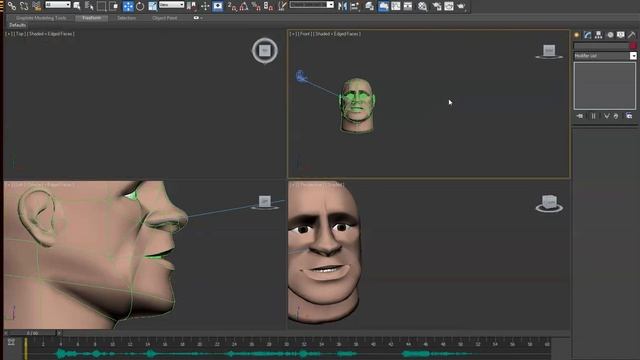This screenshot has height=360, width=640.
Task: Click the Perspective viewport ViewCube
Action: pyautogui.click(x=549, y=204)
